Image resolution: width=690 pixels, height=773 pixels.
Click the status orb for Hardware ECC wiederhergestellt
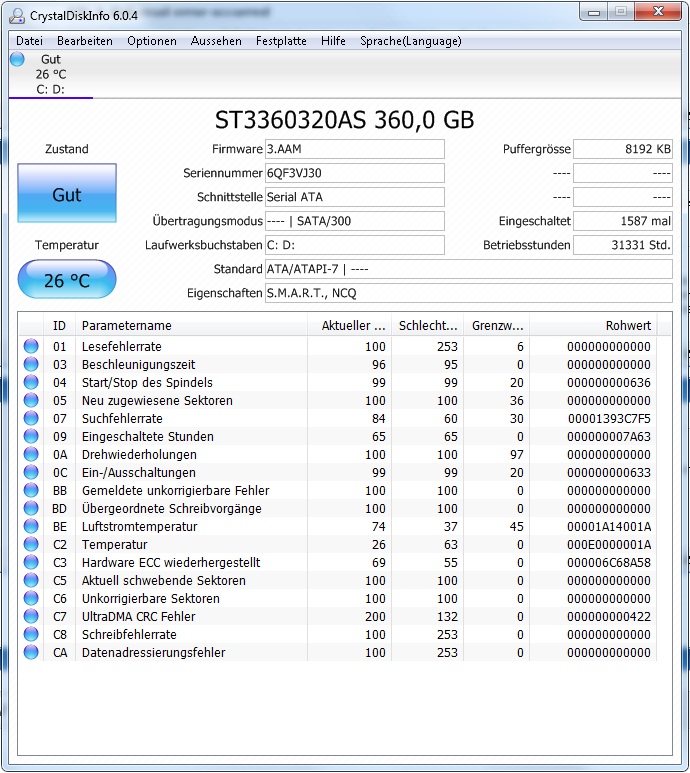coord(31,562)
